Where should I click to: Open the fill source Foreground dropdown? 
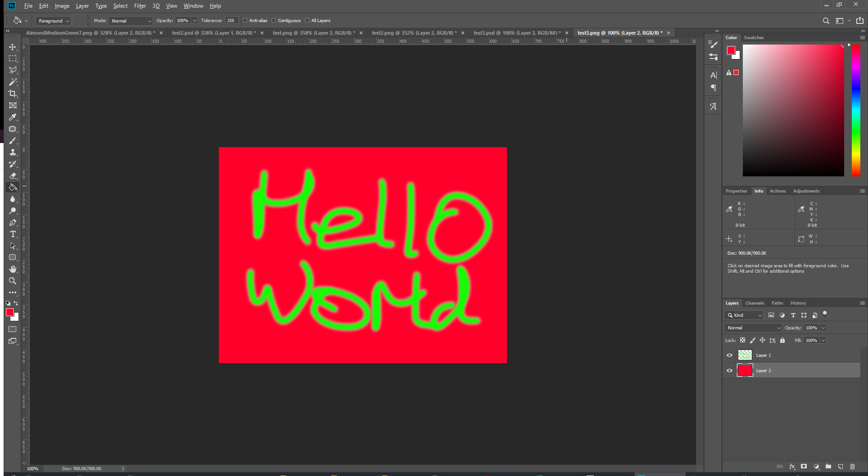click(53, 21)
